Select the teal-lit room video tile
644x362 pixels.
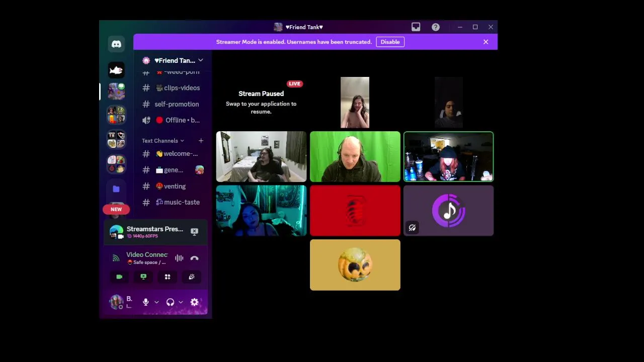tap(261, 211)
